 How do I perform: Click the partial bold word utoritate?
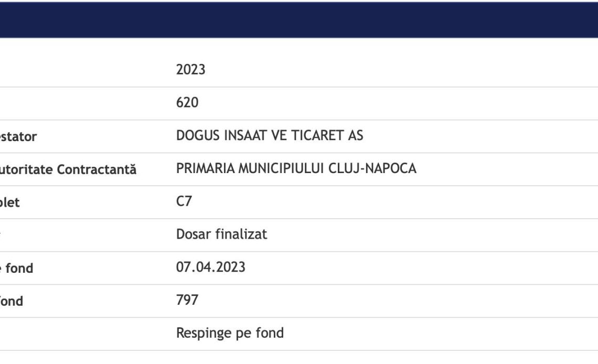point(26,170)
